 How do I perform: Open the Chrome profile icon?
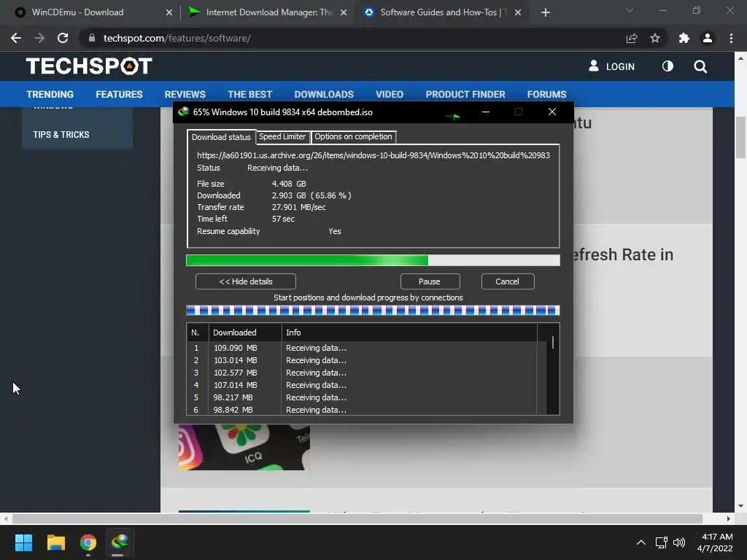[x=708, y=38]
